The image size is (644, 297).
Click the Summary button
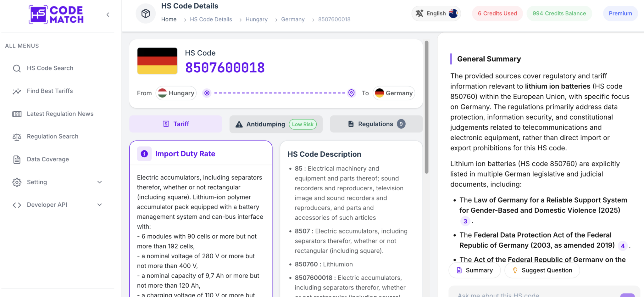(x=475, y=270)
